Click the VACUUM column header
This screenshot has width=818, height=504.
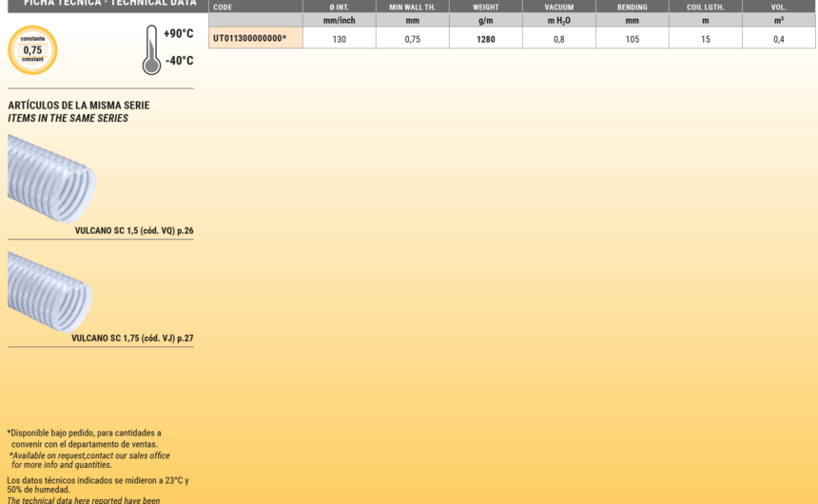point(558,7)
